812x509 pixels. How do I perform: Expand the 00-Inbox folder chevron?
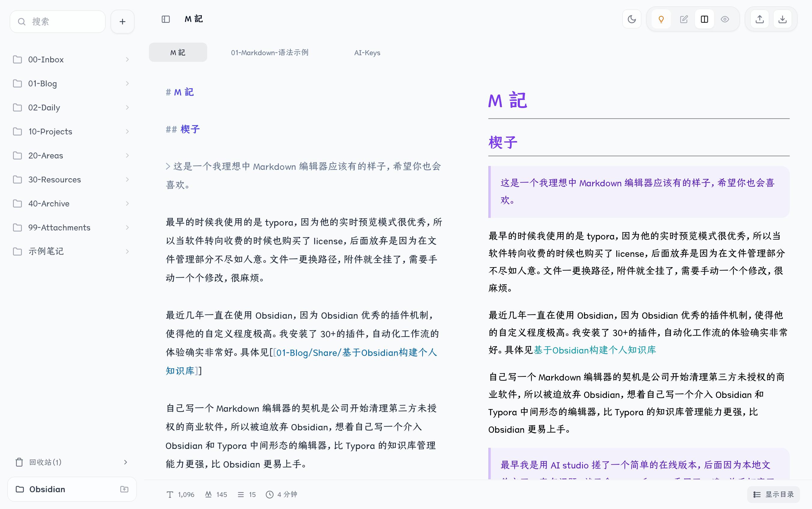tap(127, 60)
